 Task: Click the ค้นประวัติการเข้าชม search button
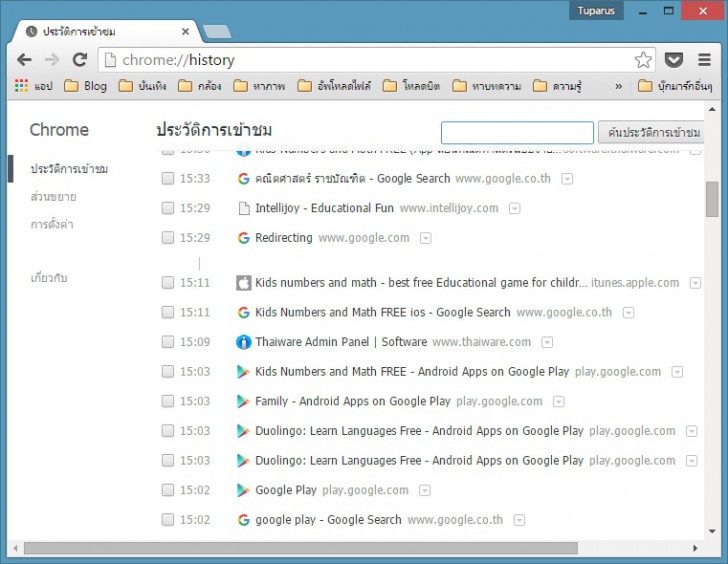tap(651, 133)
